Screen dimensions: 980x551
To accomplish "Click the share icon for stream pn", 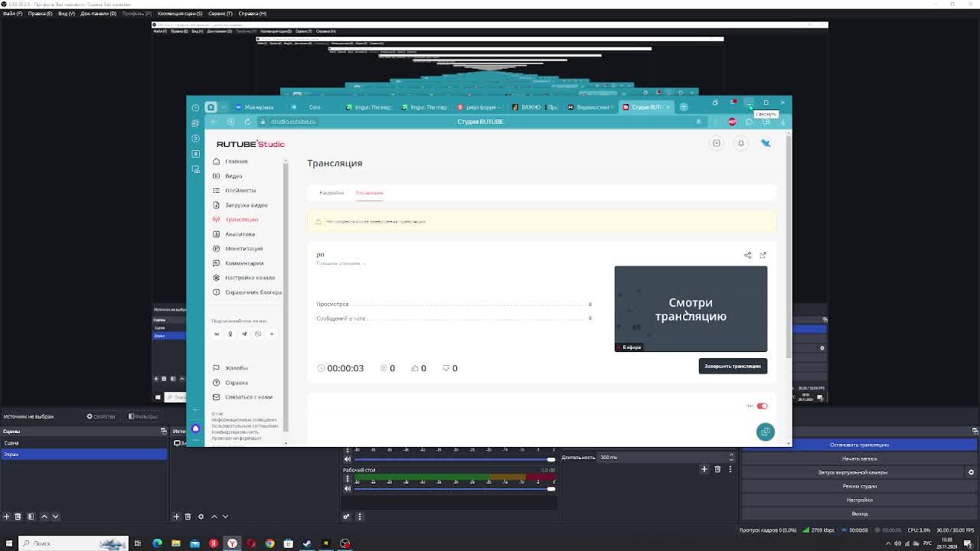I will pyautogui.click(x=748, y=255).
